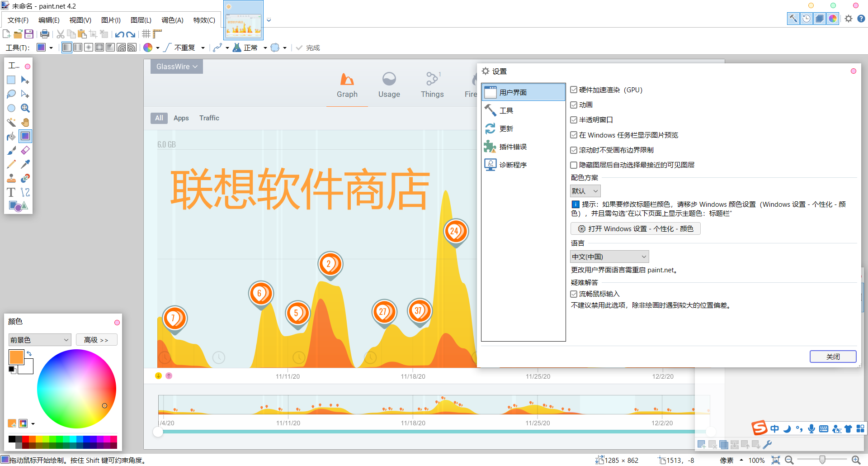
Task: Open the History window from the top-right icons
Action: click(807, 19)
